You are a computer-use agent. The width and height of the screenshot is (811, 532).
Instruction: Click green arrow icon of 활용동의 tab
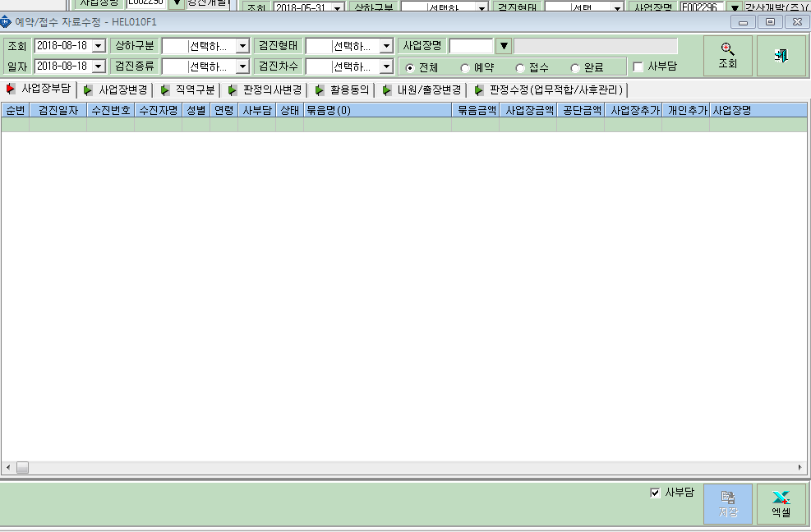(x=320, y=90)
